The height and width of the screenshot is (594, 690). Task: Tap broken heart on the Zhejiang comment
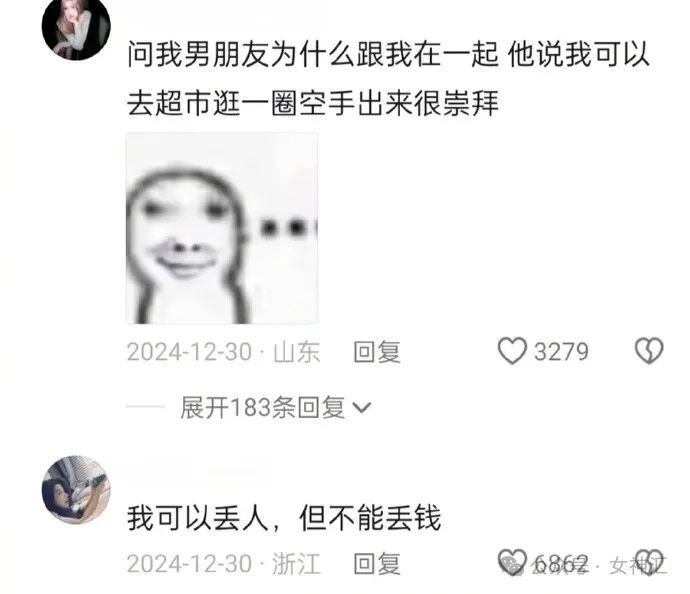[x=649, y=561]
